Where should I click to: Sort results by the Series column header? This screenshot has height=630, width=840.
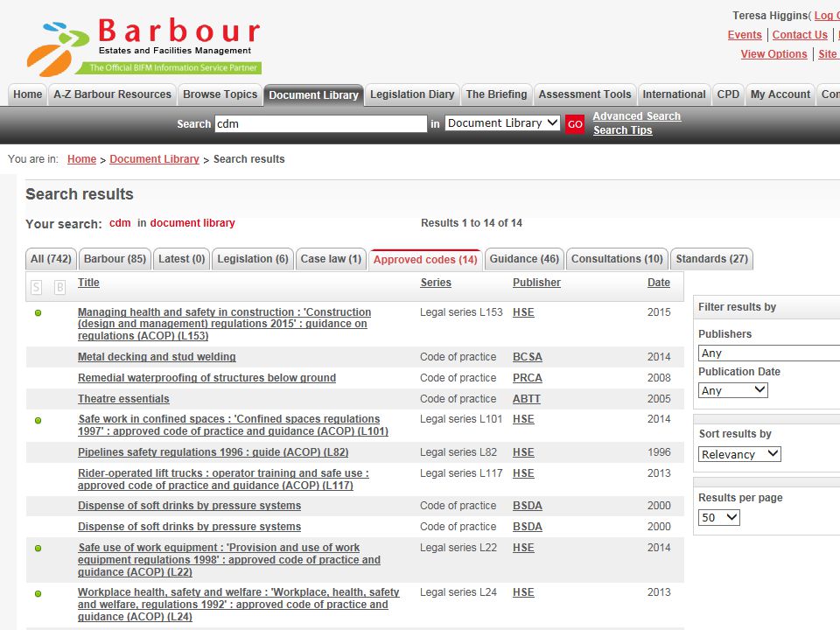436,283
